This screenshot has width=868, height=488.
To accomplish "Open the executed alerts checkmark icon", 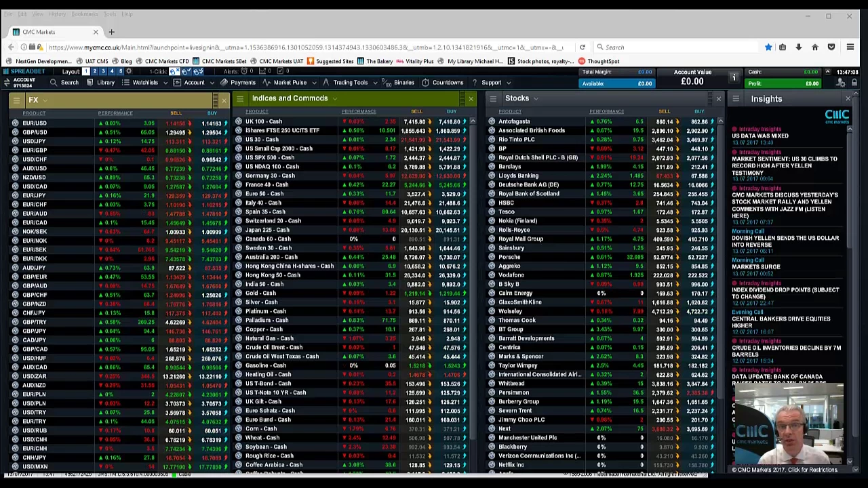I will click(280, 71).
